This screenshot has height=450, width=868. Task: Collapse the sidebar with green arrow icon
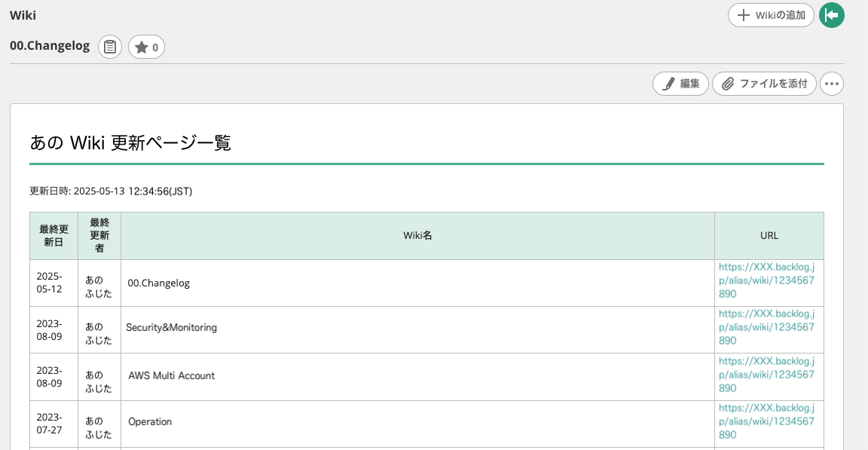click(832, 15)
